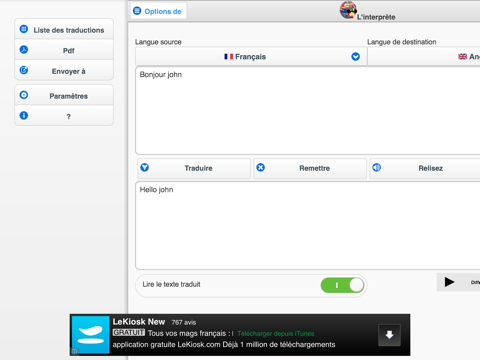This screenshot has width=480, height=360.
Task: Click the Bonjour john source text field
Action: click(x=308, y=111)
